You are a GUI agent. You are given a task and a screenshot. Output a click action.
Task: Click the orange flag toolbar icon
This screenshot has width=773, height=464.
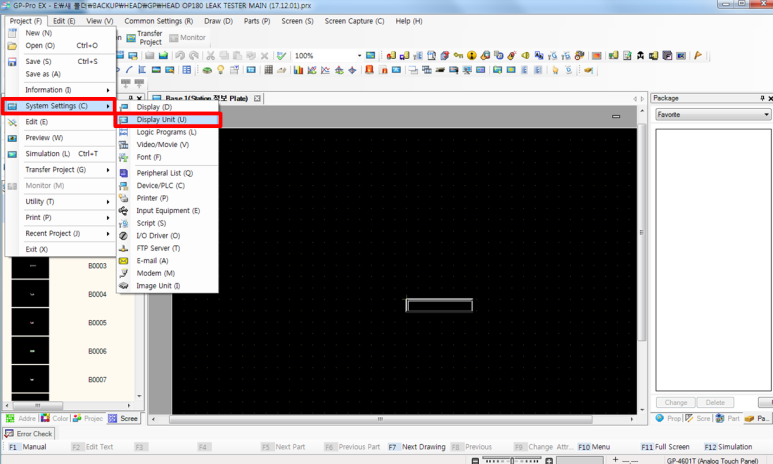pos(698,55)
